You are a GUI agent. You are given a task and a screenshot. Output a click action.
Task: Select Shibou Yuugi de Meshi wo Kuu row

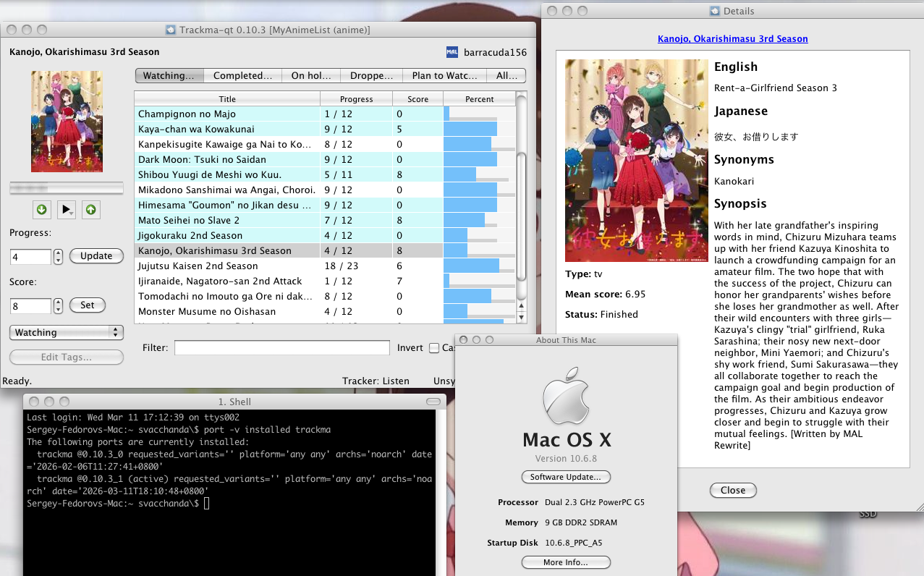(325, 174)
